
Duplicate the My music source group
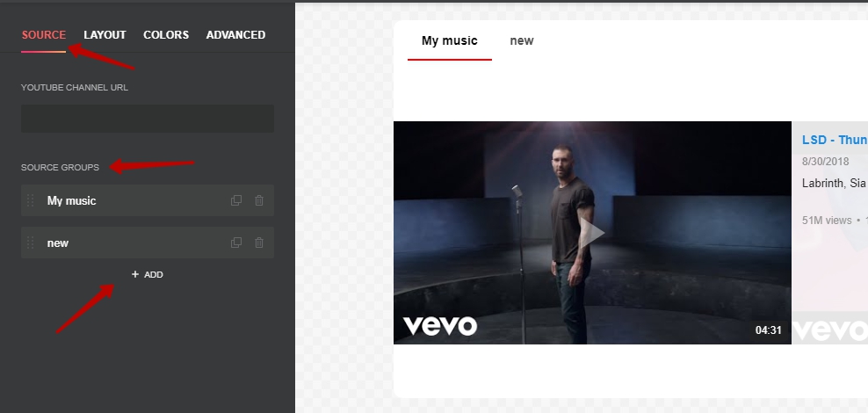236,200
